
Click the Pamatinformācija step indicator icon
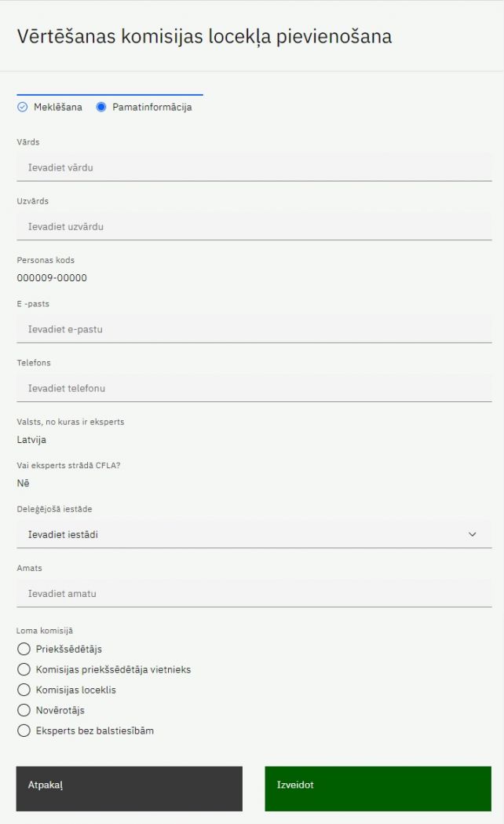pyautogui.click(x=101, y=108)
